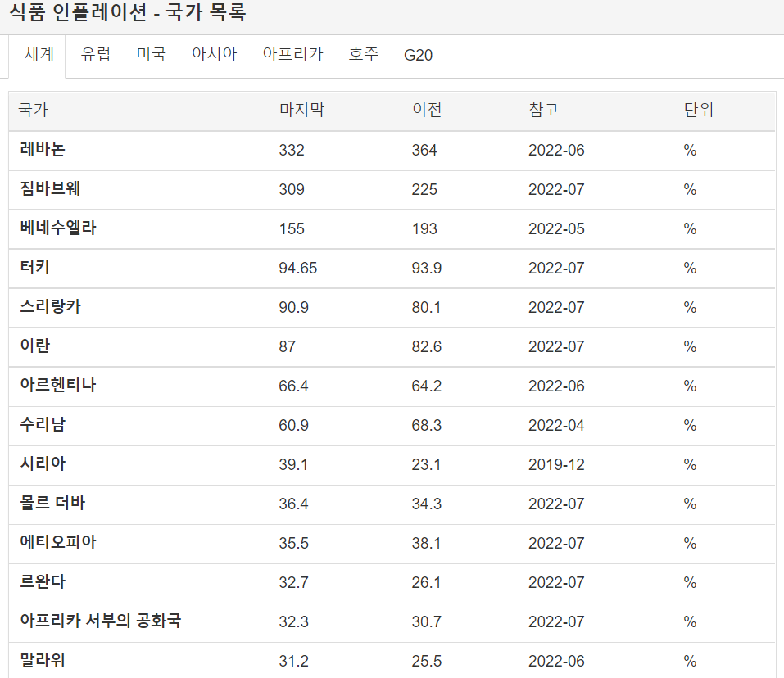Click the 2022-06 date for 레바논
Image resolution: width=784 pixels, height=678 pixels.
pos(556,151)
